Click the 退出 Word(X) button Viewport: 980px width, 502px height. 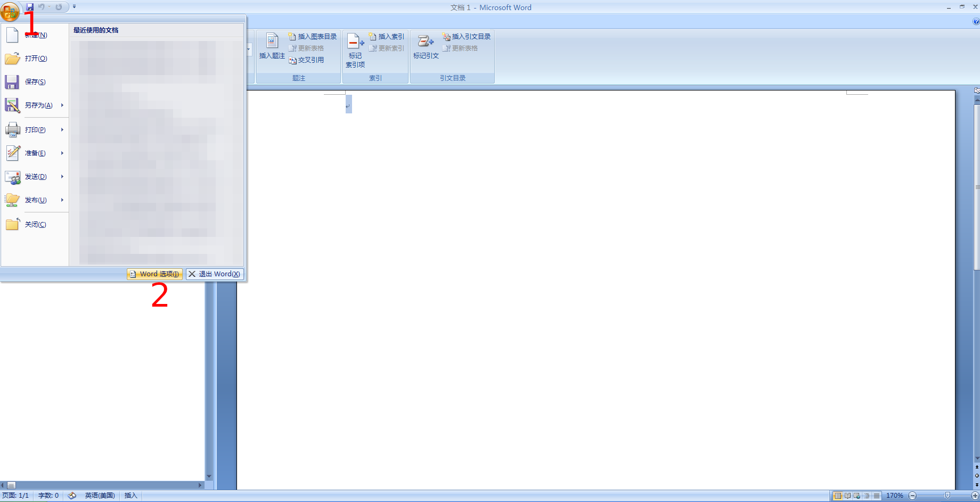[x=215, y=274]
